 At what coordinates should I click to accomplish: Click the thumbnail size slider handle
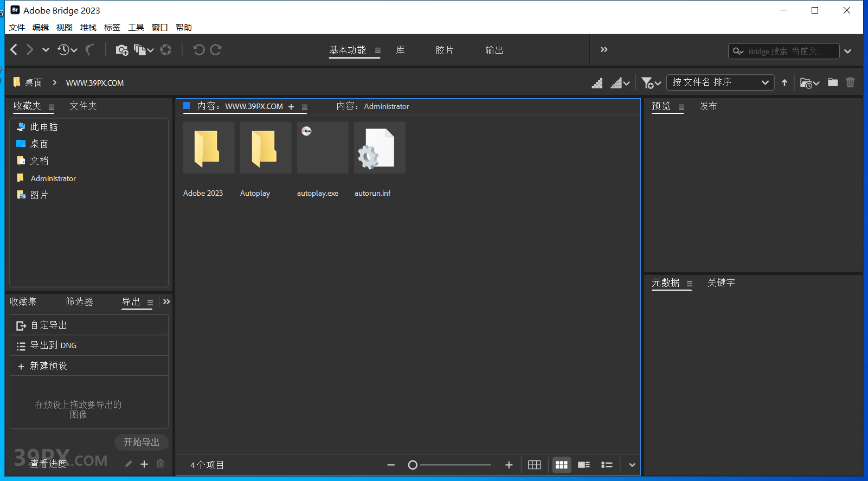(413, 465)
